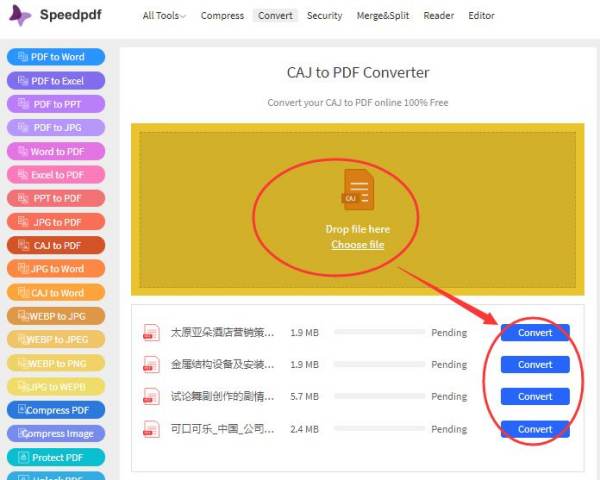The width and height of the screenshot is (600, 480).
Task: Click the Choose file link
Action: point(358,245)
